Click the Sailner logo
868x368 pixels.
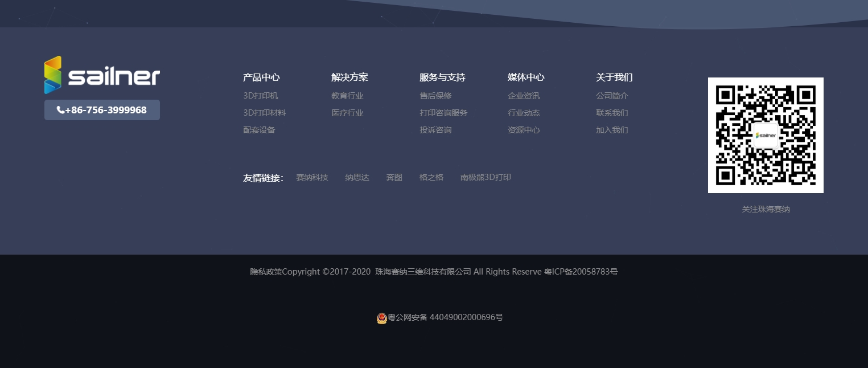(x=102, y=75)
